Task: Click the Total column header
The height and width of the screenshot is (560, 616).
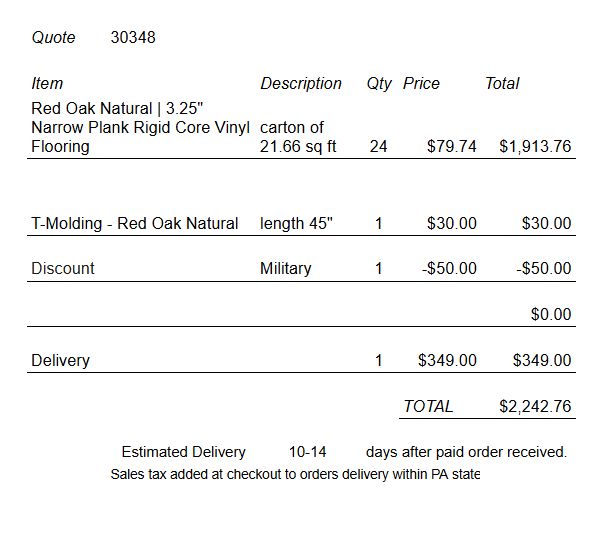Action: (502, 83)
